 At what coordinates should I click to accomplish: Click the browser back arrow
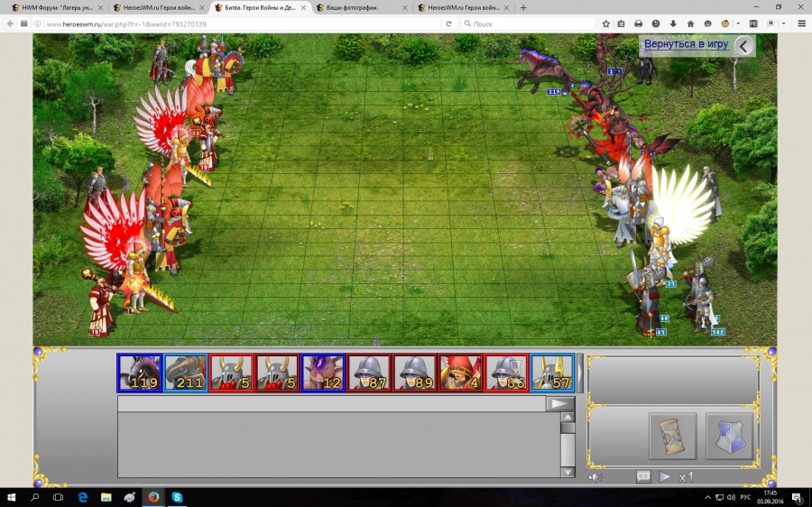click(10, 23)
